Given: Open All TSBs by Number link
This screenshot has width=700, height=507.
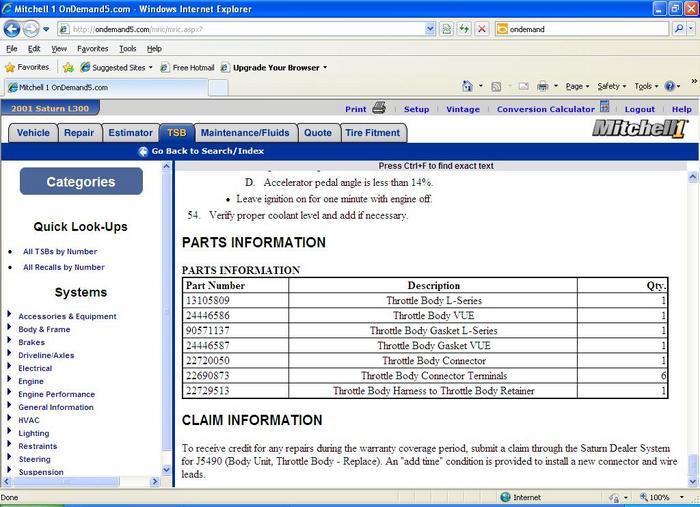Looking at the screenshot, I should 60,252.
